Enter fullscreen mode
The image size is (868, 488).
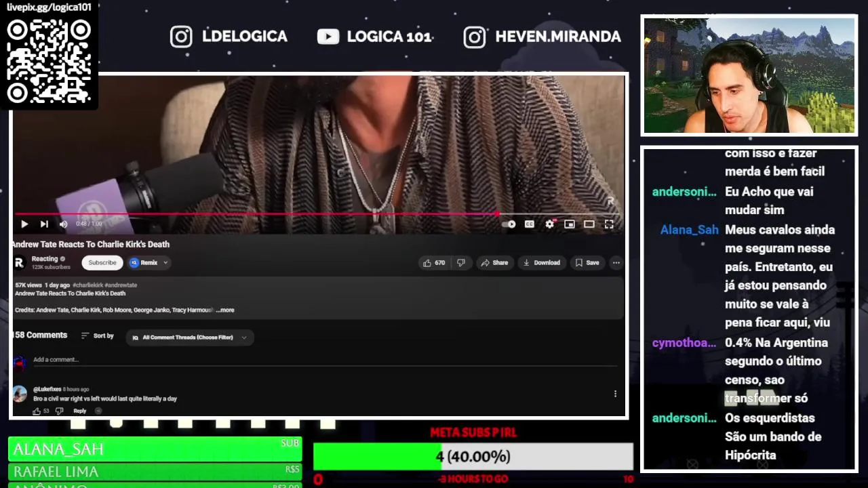pos(609,224)
